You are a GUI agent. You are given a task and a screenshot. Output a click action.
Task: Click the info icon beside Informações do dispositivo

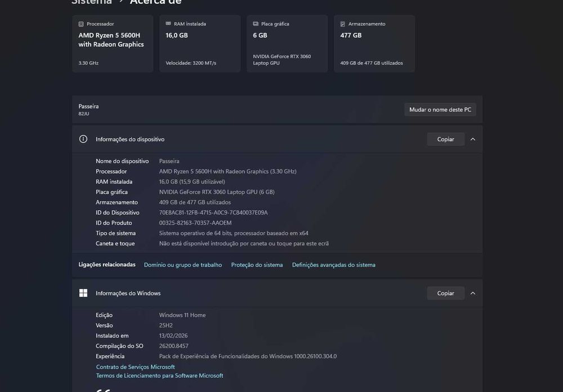click(x=83, y=139)
